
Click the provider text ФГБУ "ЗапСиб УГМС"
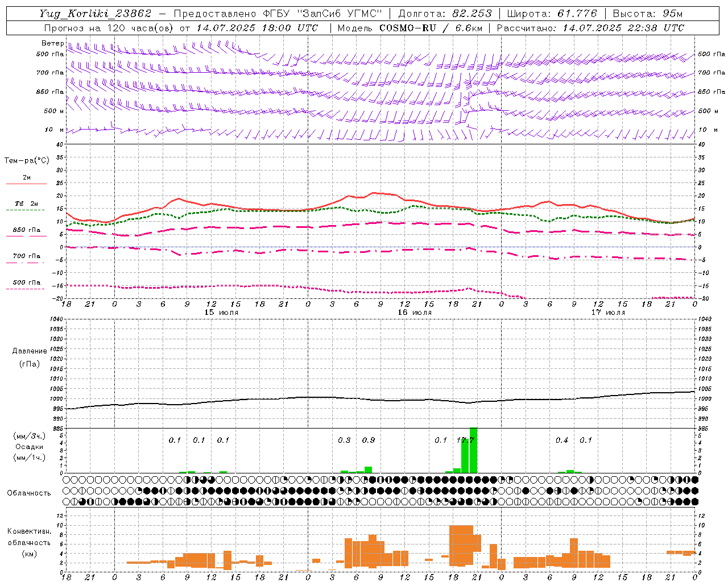pos(322,14)
